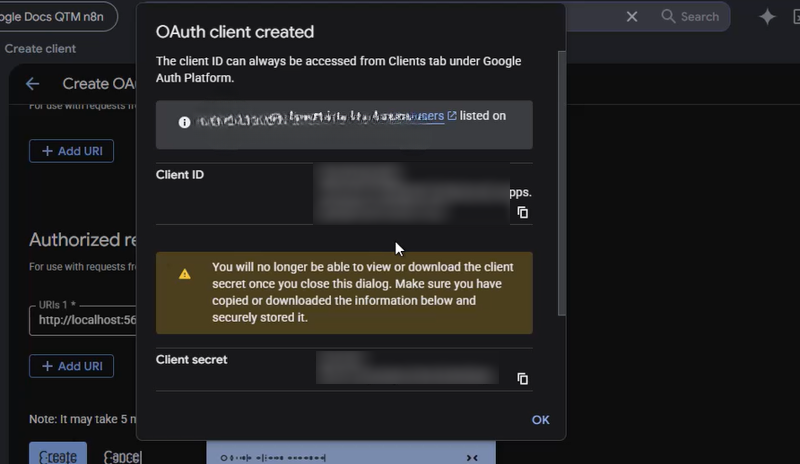Click the info icon in the notice banner
The image size is (800, 464).
click(184, 122)
